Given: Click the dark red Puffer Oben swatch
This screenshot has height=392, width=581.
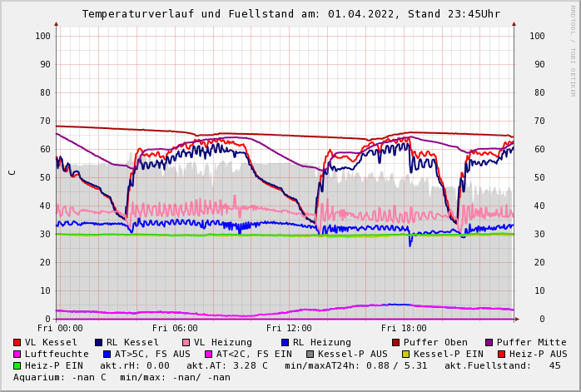Looking at the screenshot, I should 396,342.
